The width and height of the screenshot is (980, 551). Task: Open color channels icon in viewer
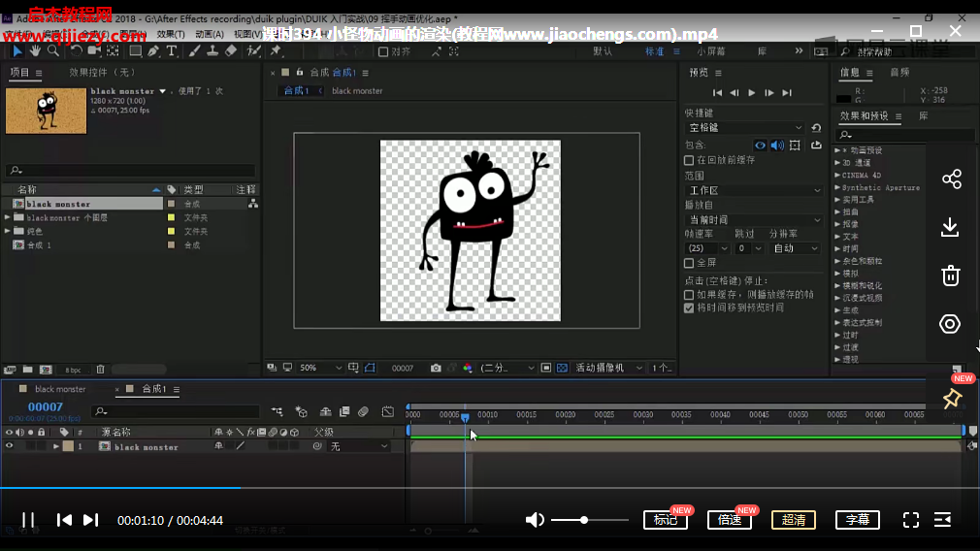click(468, 368)
